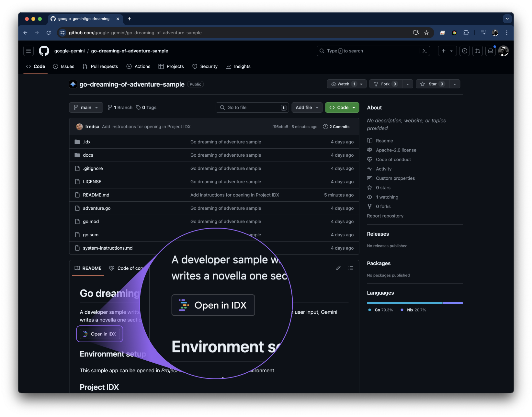
Task: Open the Code of conduct sidebar link
Action: click(393, 159)
